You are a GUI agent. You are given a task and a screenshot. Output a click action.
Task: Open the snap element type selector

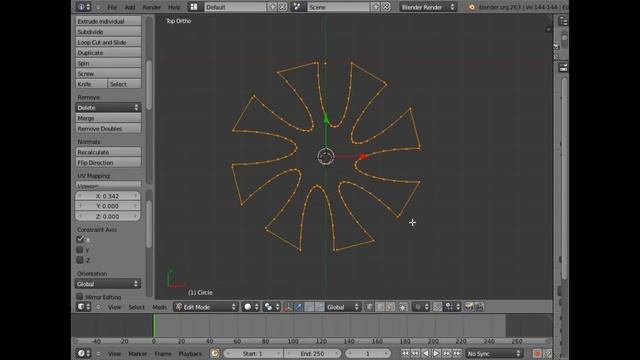[452, 307]
